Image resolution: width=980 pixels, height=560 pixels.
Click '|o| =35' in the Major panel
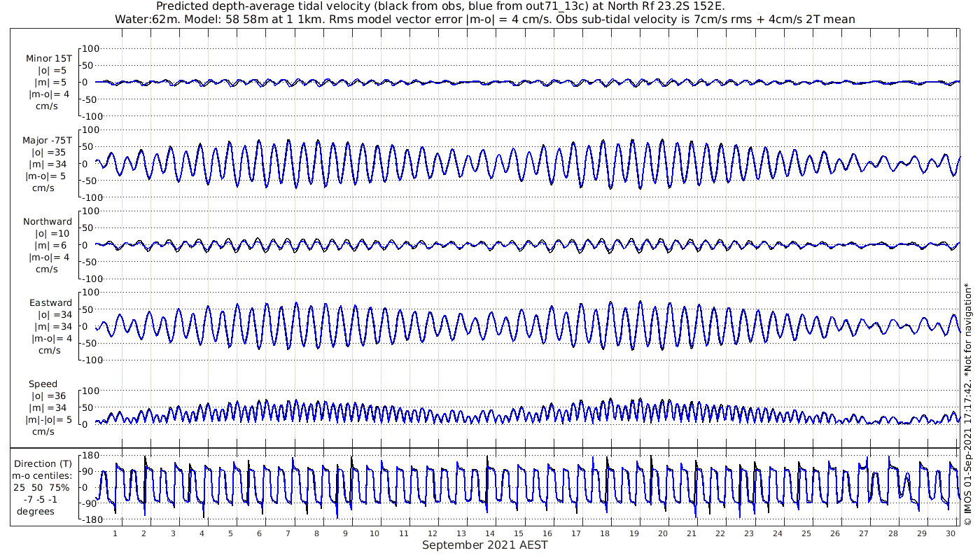(x=48, y=153)
